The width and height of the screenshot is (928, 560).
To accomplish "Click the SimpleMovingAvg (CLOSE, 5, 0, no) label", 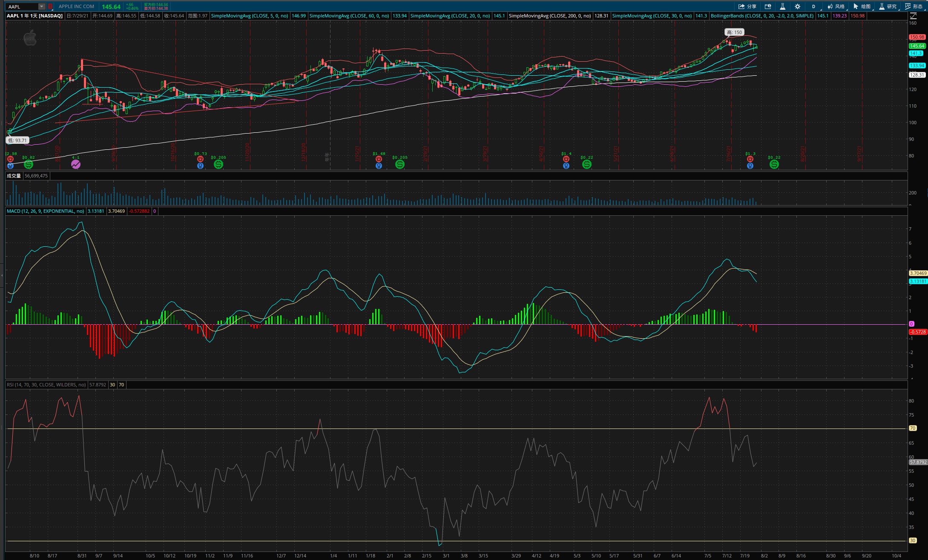I will click(x=250, y=16).
